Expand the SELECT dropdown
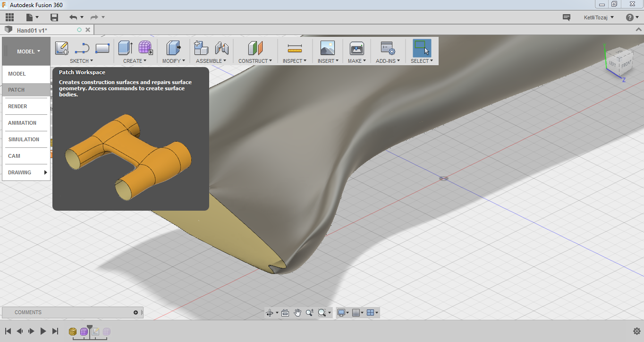Viewport: 644px width, 342px height. [422, 61]
